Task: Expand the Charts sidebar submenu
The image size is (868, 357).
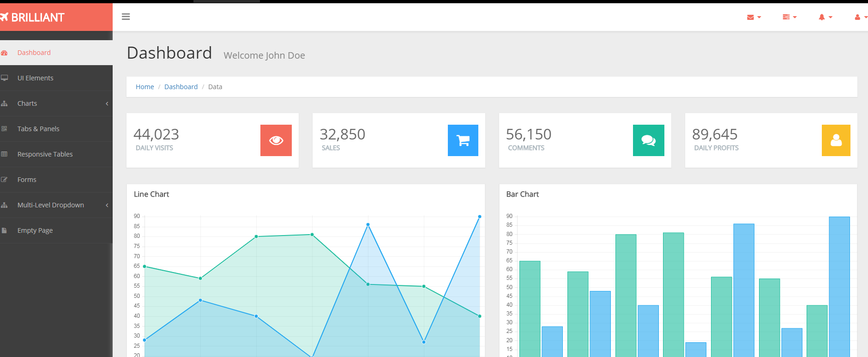Action: coord(27,103)
